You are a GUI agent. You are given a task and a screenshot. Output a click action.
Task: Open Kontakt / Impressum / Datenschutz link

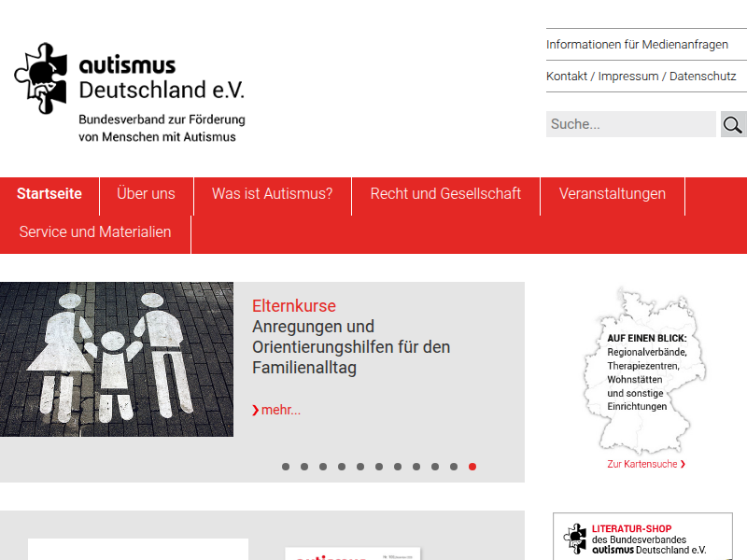pos(641,77)
